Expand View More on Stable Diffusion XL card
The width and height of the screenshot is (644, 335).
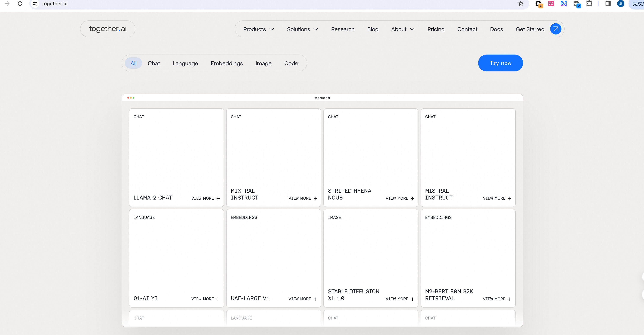click(399, 299)
